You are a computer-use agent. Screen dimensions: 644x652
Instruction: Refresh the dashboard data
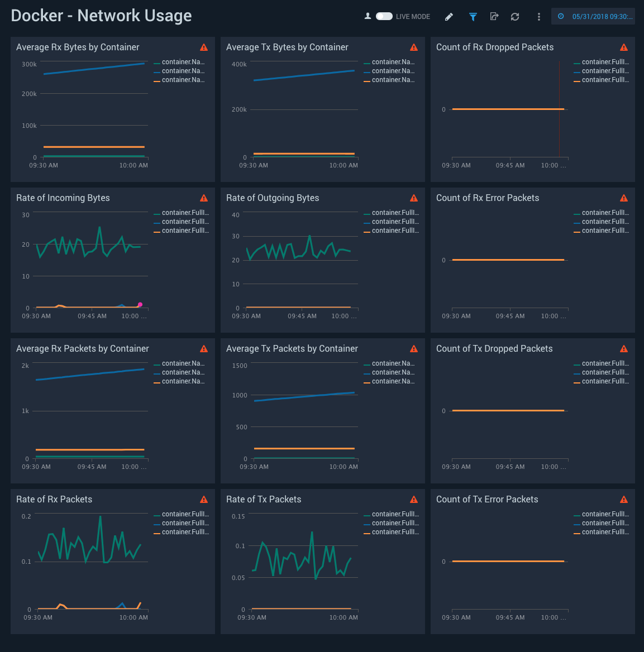click(x=514, y=16)
